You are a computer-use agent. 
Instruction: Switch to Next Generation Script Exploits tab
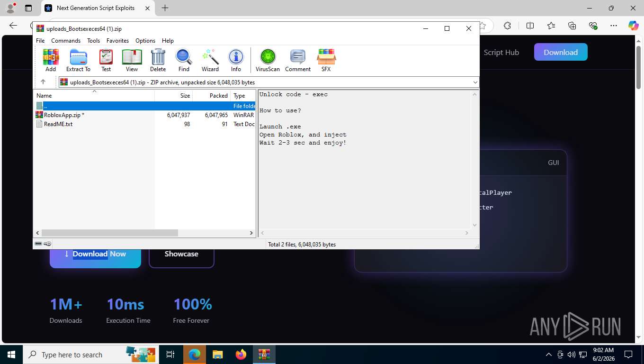click(97, 8)
